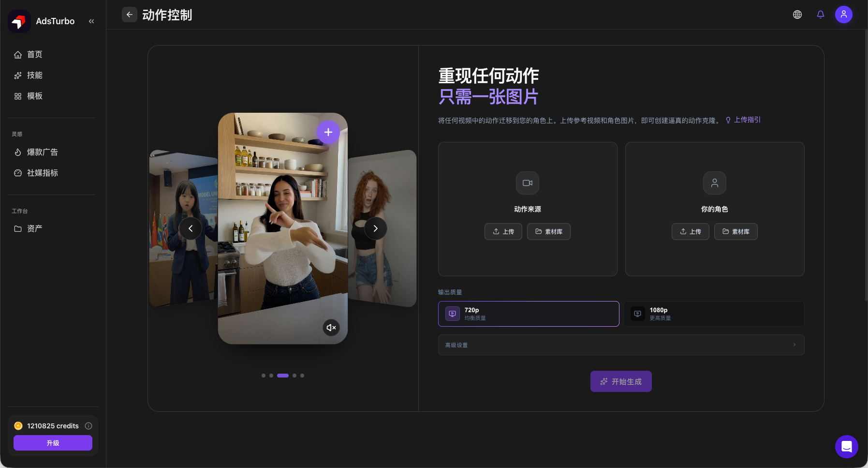
Task: Collapse the AdsTurbo sidebar
Action: coord(91,21)
